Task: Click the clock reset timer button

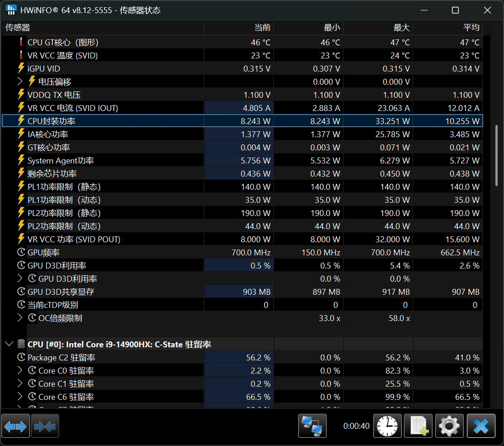Action: pyautogui.click(x=387, y=427)
